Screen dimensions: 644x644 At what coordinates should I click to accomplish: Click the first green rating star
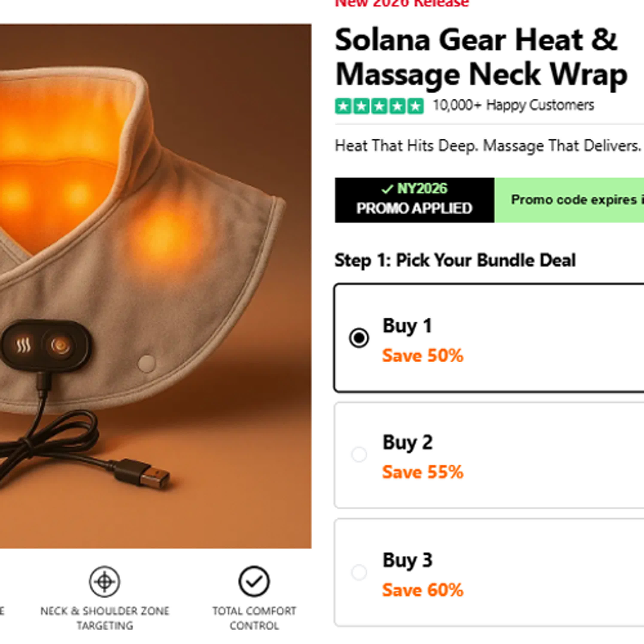click(x=343, y=106)
